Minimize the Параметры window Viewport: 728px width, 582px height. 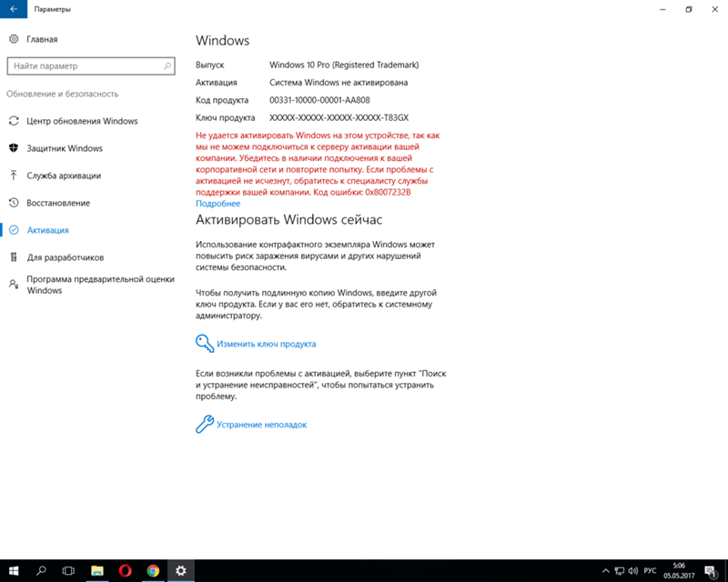[662, 9]
